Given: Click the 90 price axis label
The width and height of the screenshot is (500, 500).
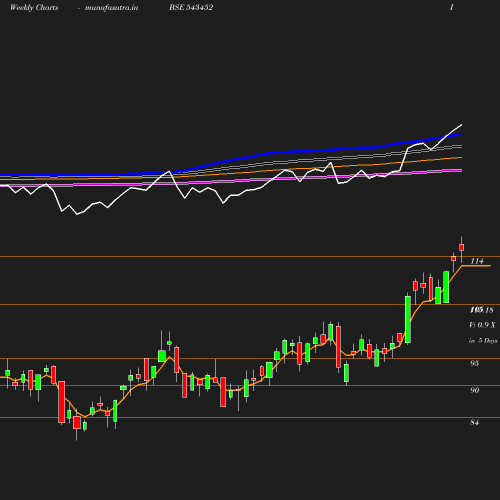Looking at the screenshot, I should 474,390.
